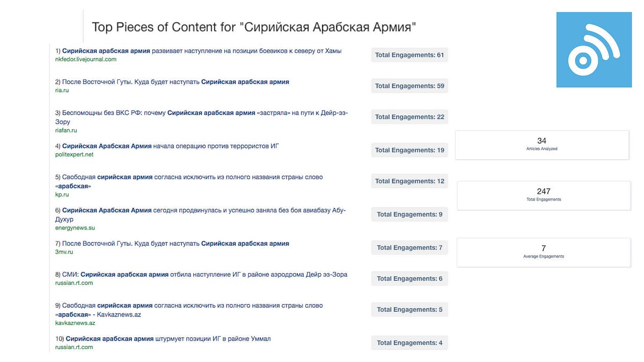Click the Total Engagements: 12 badge
The height and width of the screenshot is (362, 644).
[x=409, y=181]
